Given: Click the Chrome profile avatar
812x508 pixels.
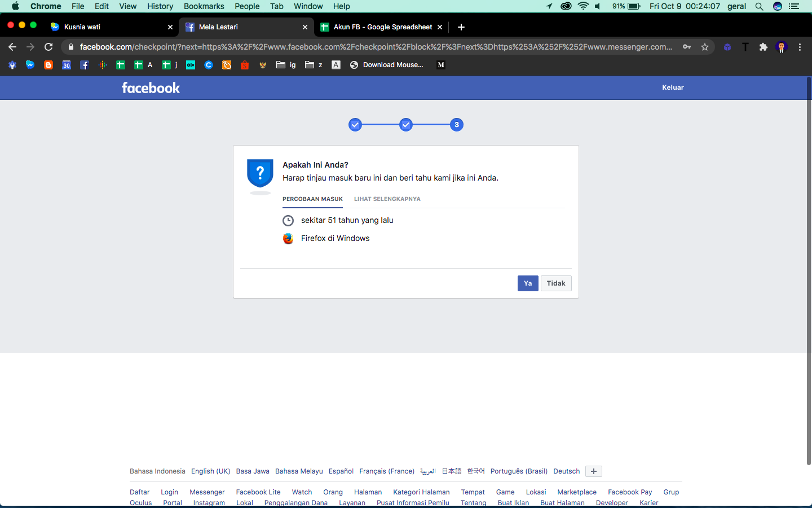Looking at the screenshot, I should coord(782,47).
